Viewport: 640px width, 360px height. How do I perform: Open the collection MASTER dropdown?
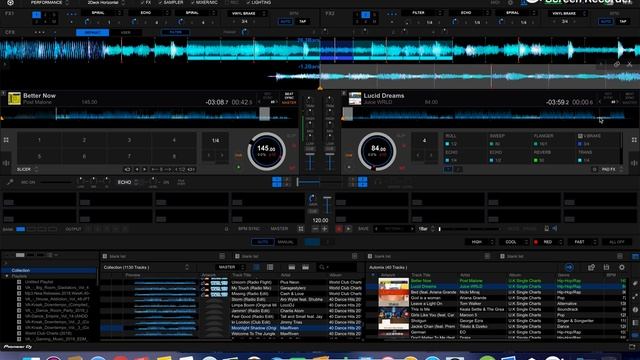click(x=231, y=267)
